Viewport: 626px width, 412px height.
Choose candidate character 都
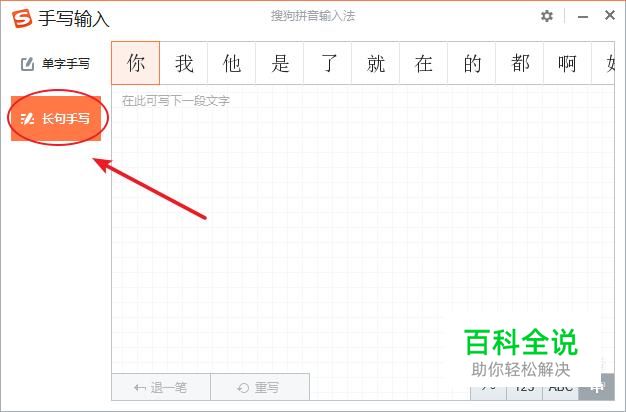519,63
